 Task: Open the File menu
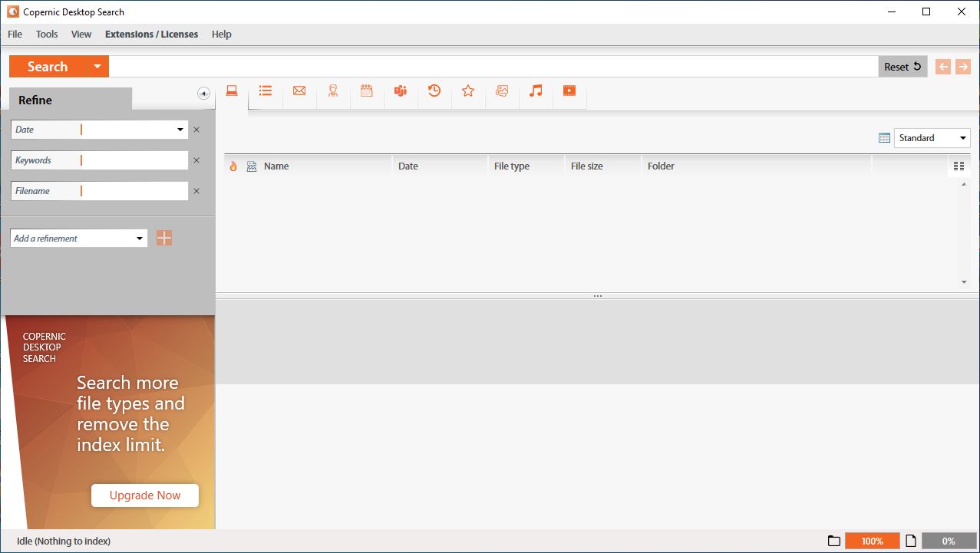[15, 35]
